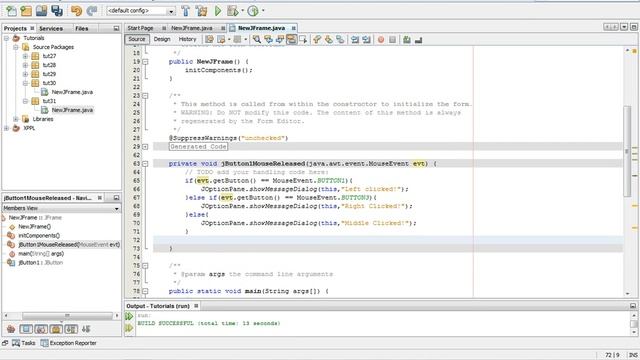The width and height of the screenshot is (640, 360).
Task: Open the Tasks window button
Action: (x=24, y=343)
